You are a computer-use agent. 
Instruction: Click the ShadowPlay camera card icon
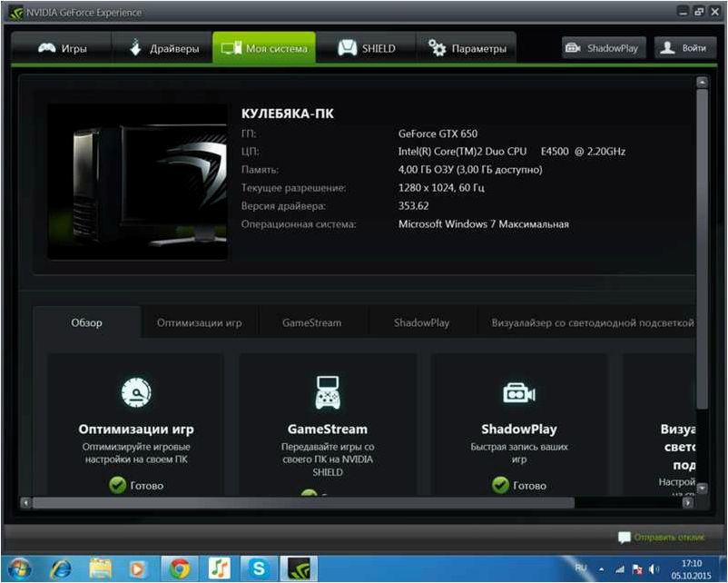point(519,393)
